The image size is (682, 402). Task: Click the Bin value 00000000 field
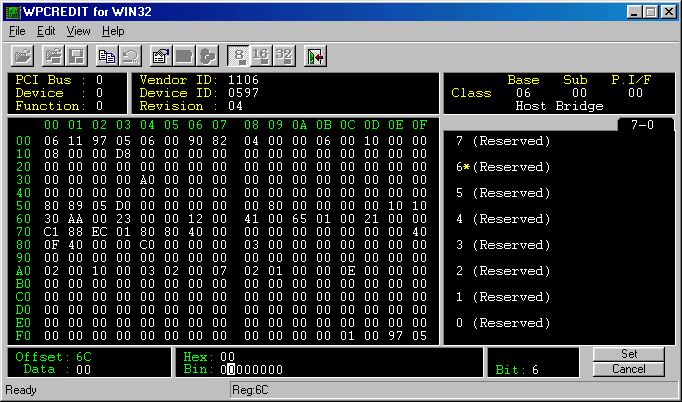click(251, 370)
